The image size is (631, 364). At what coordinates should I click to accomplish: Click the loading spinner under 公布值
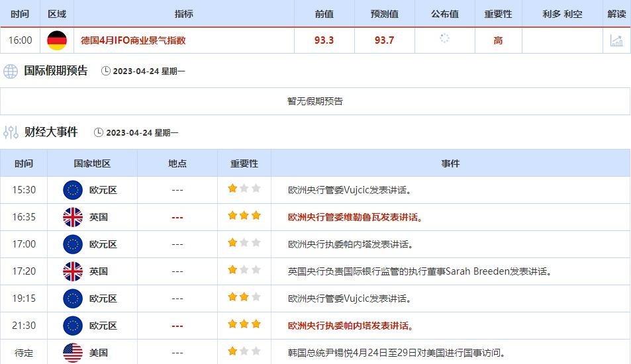pyautogui.click(x=444, y=39)
